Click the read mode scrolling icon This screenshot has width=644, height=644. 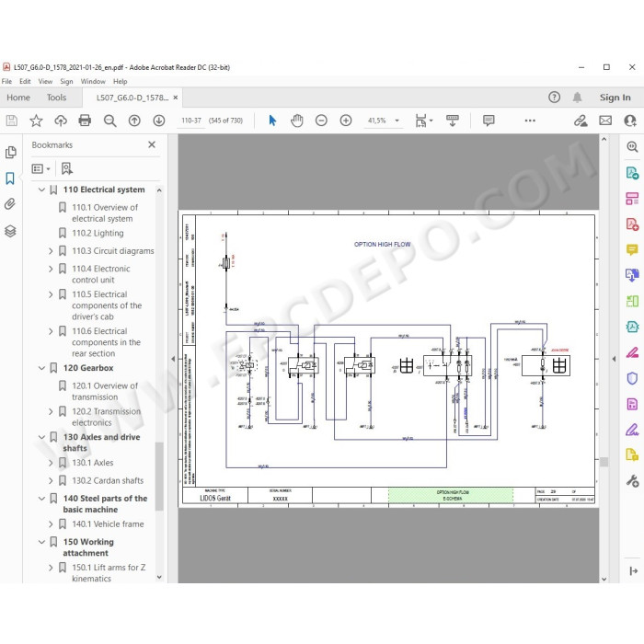pos(453,121)
